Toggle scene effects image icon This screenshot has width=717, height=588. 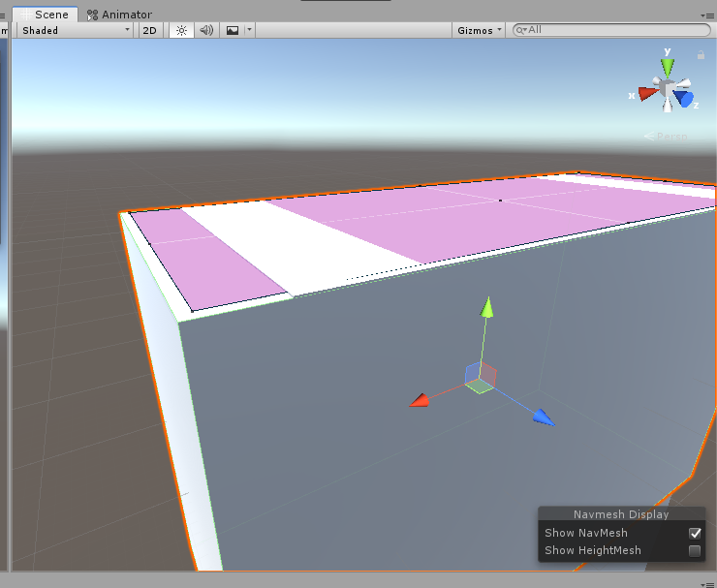pyautogui.click(x=233, y=30)
